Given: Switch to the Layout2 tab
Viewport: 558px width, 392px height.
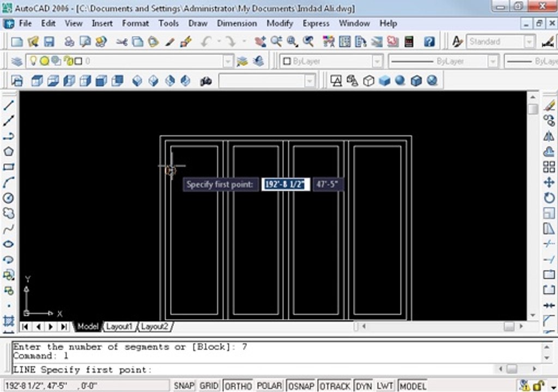Looking at the screenshot, I should 154,327.
